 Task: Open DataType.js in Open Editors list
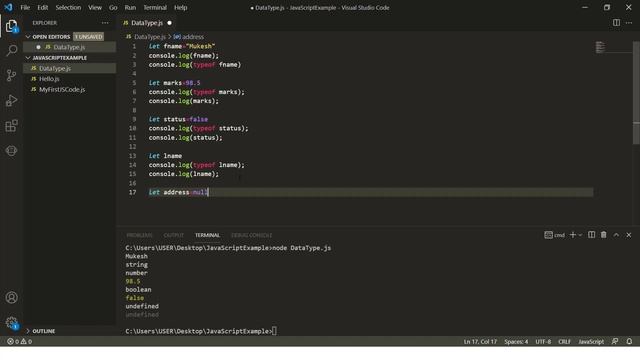[69, 47]
